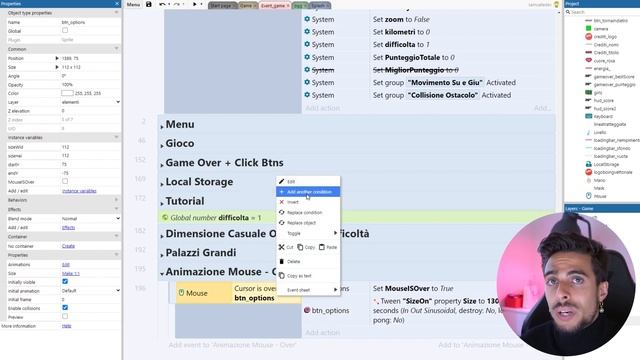Choose Invert in the context menu
Viewport: 640px width, 360px height.
point(308,202)
